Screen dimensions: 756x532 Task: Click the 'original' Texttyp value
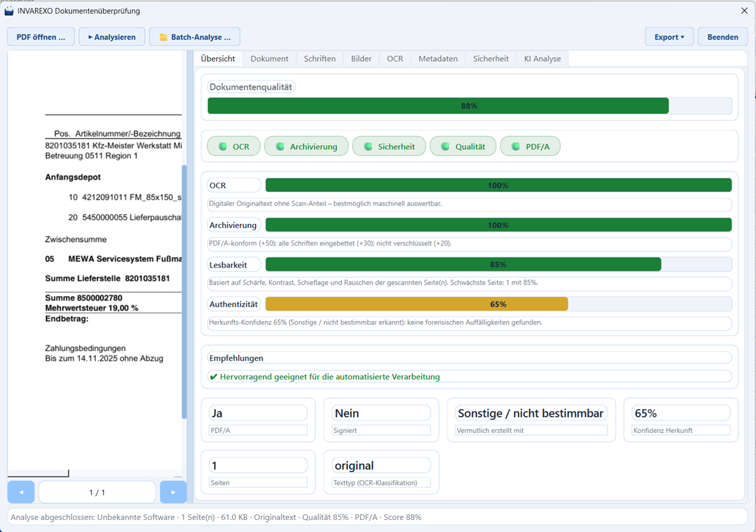[x=381, y=465]
